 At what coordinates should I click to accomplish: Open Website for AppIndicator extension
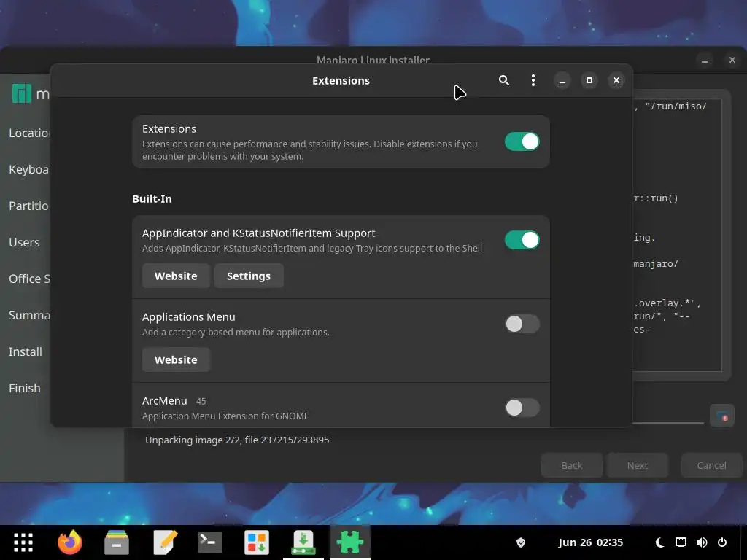click(x=176, y=276)
